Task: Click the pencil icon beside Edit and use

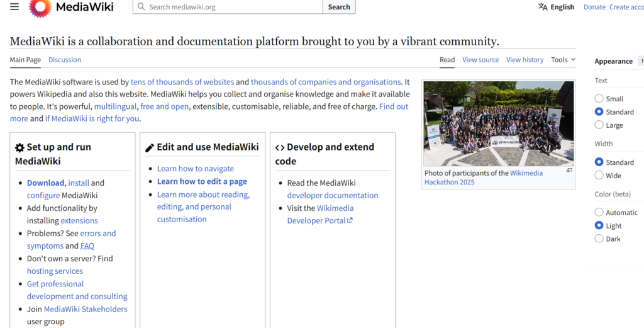Action: 150,147
